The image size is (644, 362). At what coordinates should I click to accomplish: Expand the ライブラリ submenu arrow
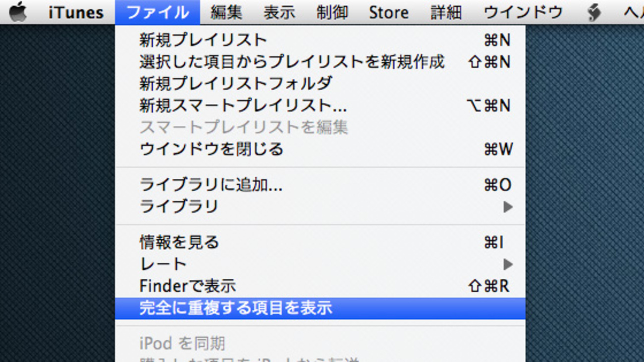(x=508, y=207)
